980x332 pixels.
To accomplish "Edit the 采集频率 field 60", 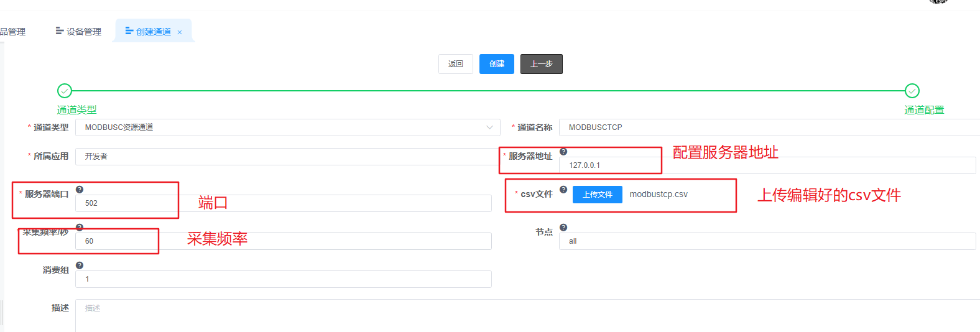I will coord(284,241).
